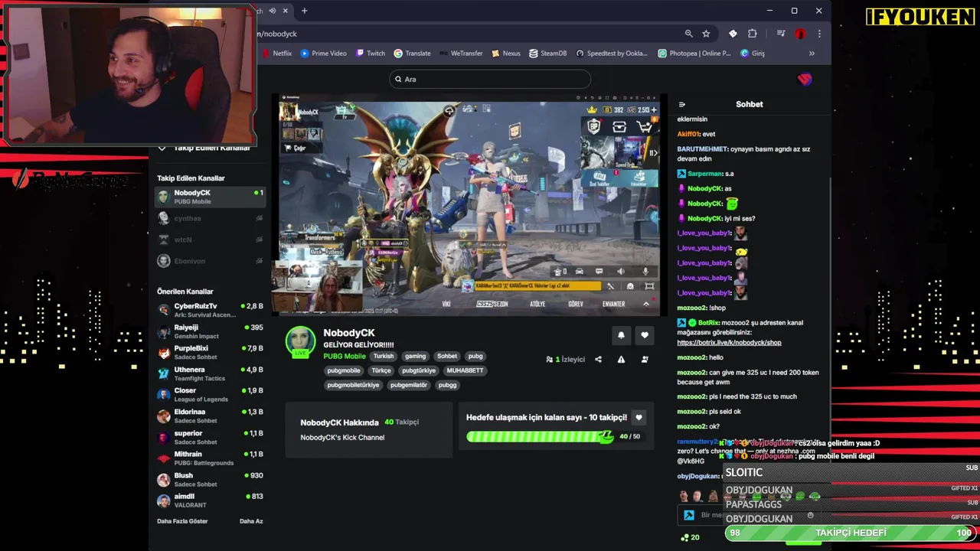The image size is (980, 551).
Task: Select the MUHABBETT tag
Action: click(465, 371)
